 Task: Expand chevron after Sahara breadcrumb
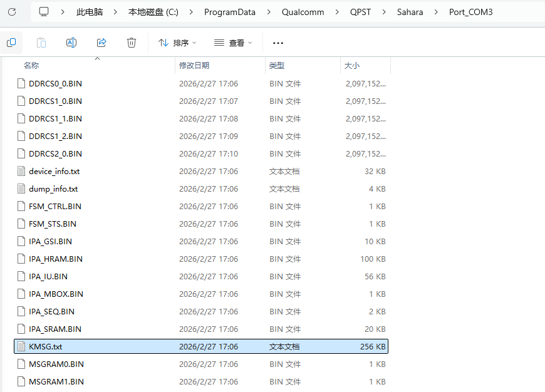436,12
